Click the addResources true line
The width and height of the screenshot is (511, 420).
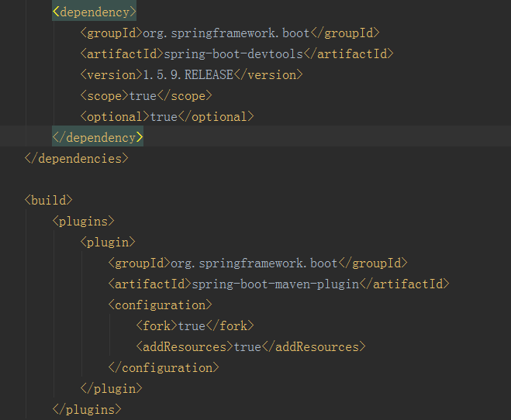tap(250, 346)
